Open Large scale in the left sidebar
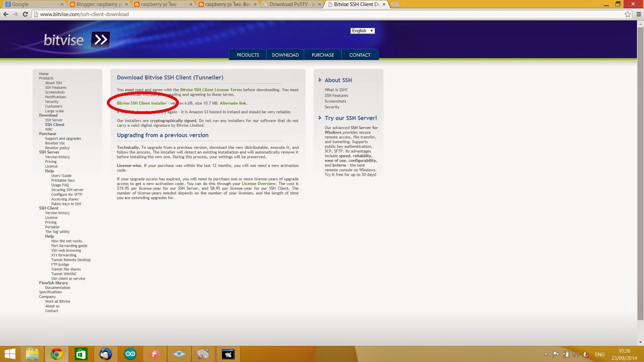Screen dimensions: 644x362 pos(54,111)
